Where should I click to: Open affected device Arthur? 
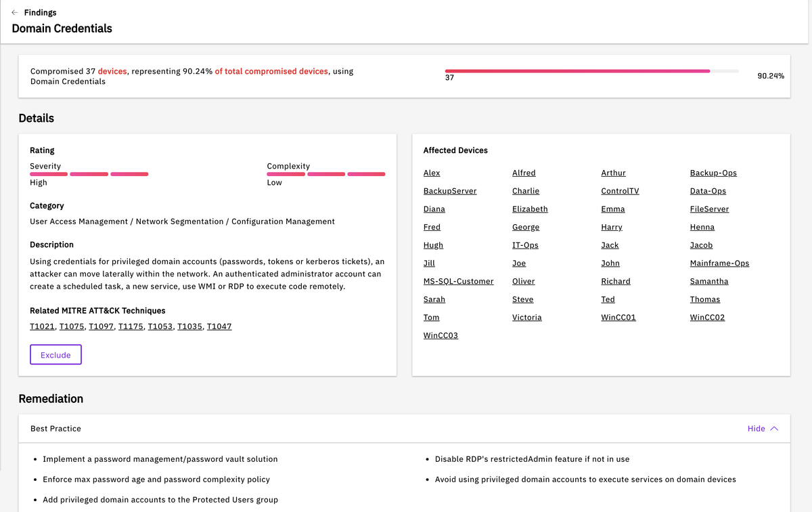(613, 173)
